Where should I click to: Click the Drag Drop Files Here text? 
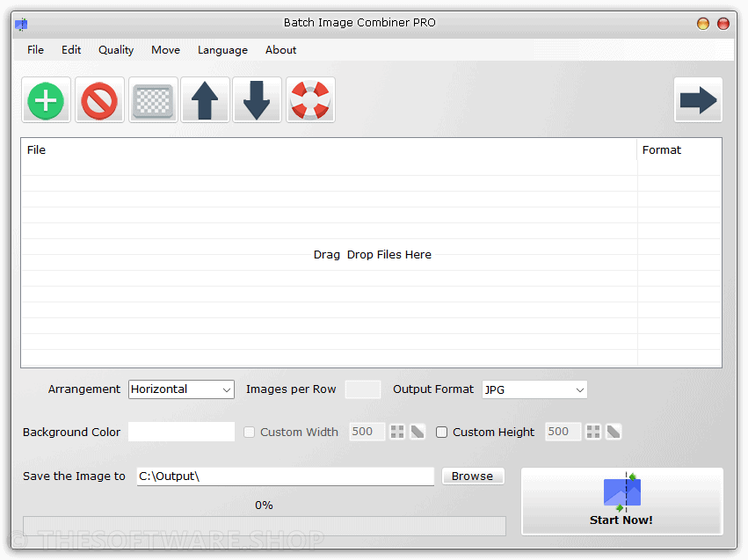coord(373,255)
